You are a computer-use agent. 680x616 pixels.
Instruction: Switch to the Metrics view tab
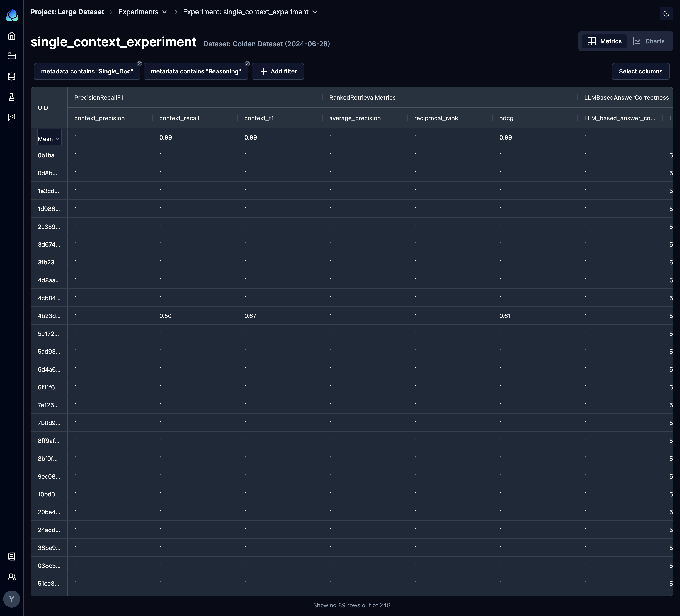pyautogui.click(x=604, y=41)
